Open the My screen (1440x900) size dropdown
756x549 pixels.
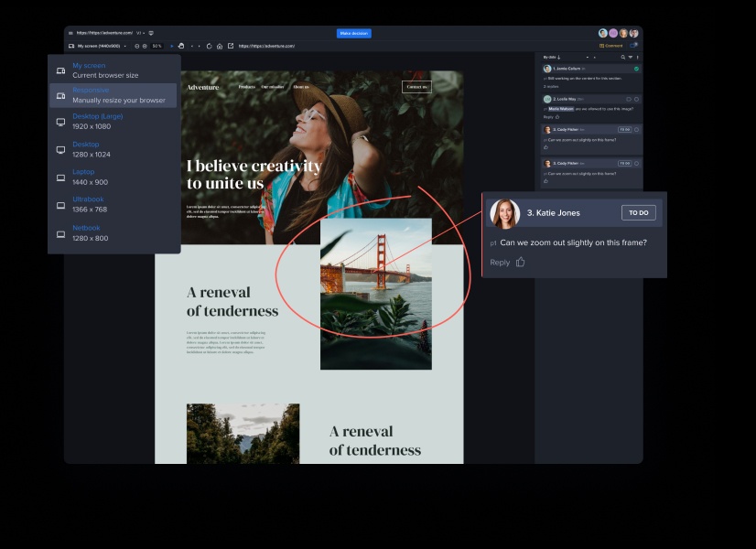tap(97, 47)
